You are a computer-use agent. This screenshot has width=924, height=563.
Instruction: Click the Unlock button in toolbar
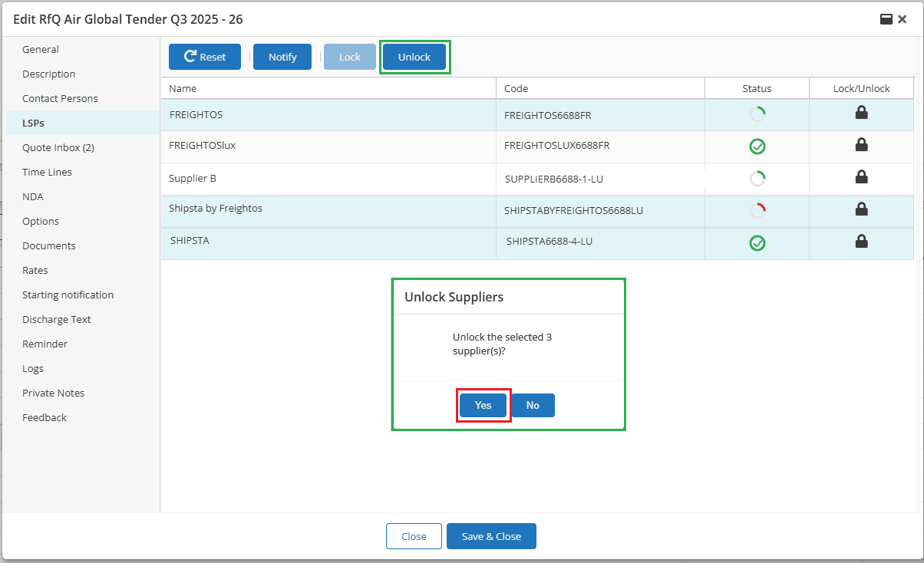[414, 57]
